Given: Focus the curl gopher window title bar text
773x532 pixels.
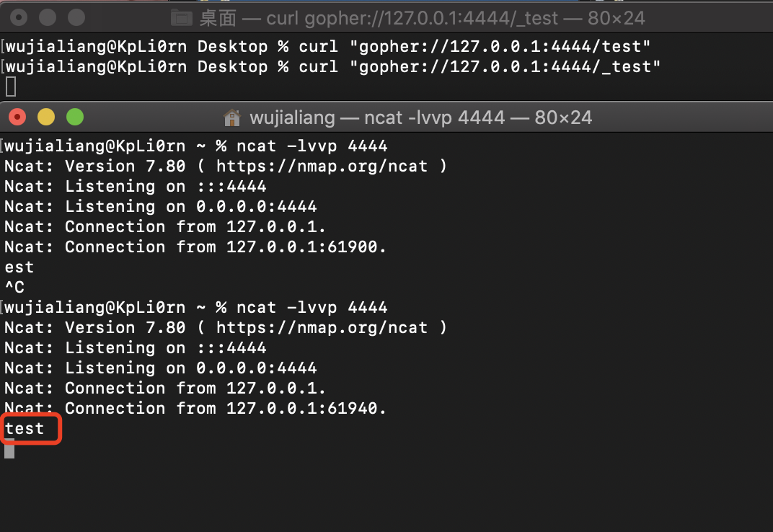Looking at the screenshot, I should [x=422, y=17].
